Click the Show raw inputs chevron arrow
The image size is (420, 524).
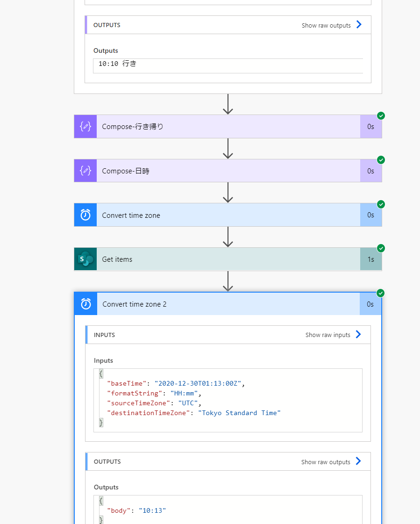[358, 334]
